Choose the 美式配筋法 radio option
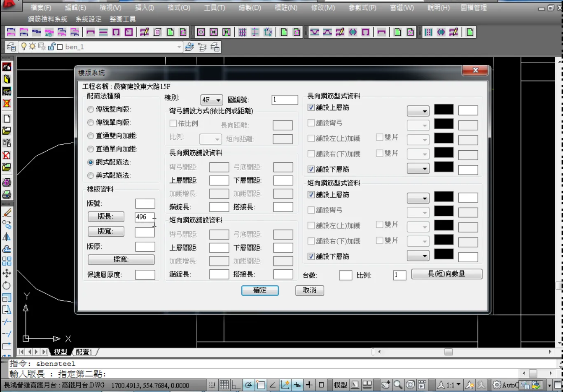This screenshot has height=392, width=563. [91, 175]
